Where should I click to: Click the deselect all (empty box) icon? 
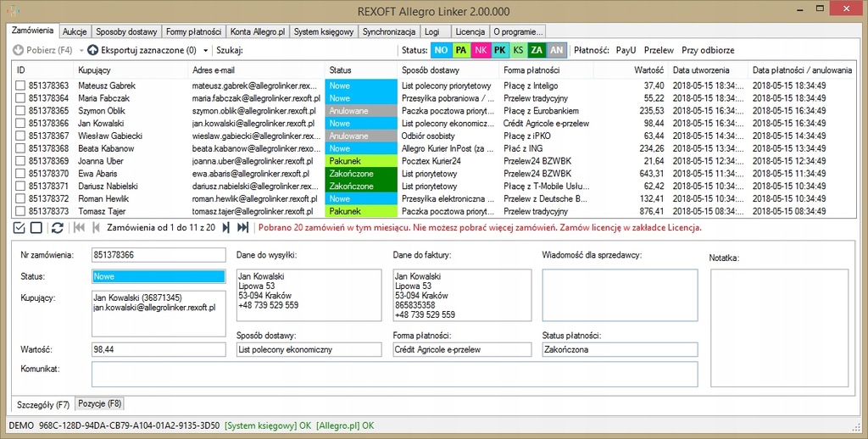click(36, 227)
